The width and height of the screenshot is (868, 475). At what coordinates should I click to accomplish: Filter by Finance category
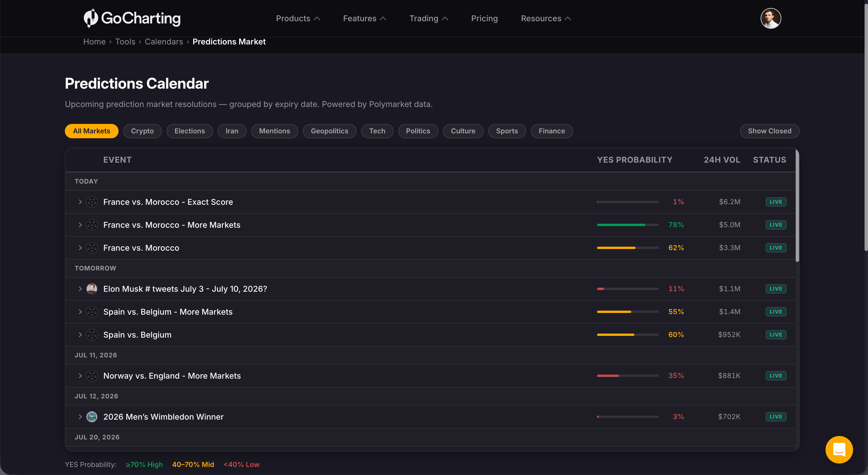click(552, 131)
